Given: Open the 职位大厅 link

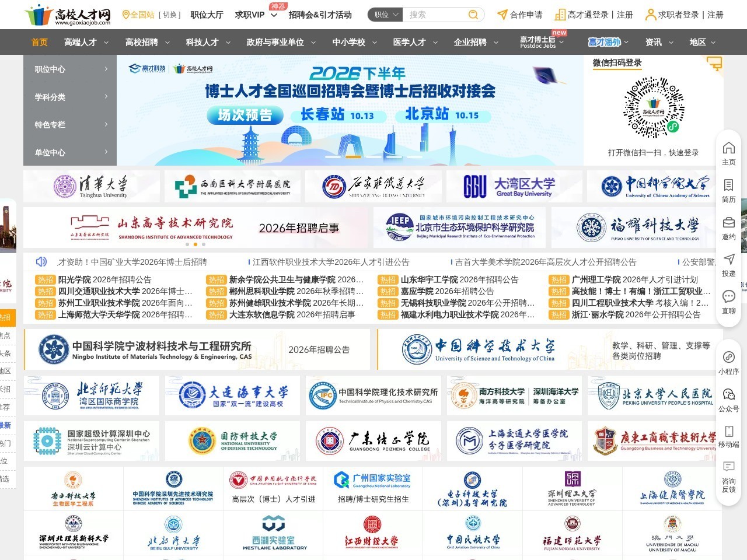Looking at the screenshot, I should [x=207, y=15].
